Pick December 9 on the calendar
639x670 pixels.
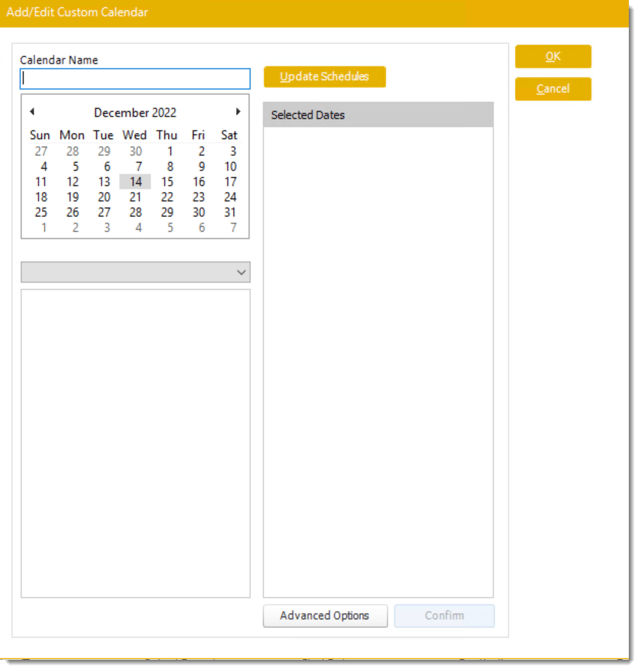[201, 167]
